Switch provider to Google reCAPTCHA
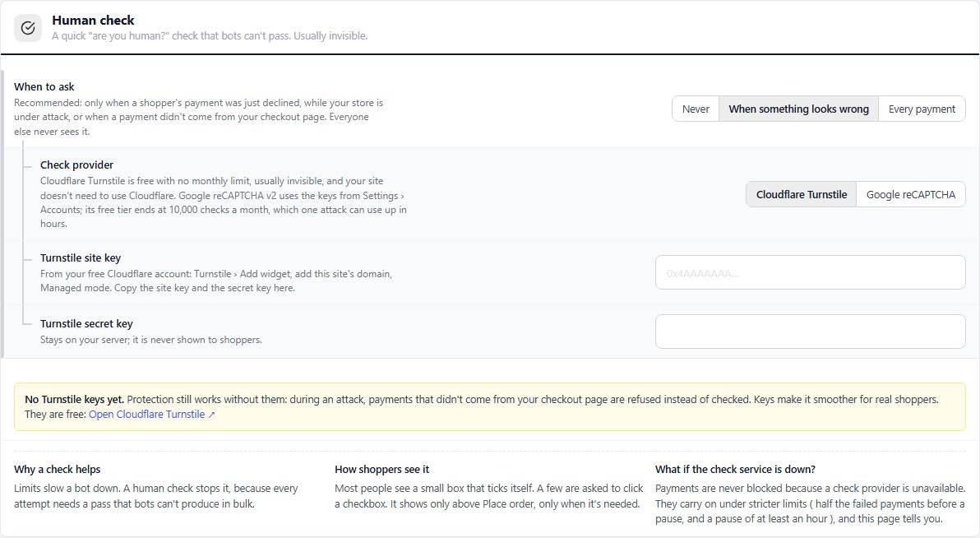980x538 pixels. point(911,195)
